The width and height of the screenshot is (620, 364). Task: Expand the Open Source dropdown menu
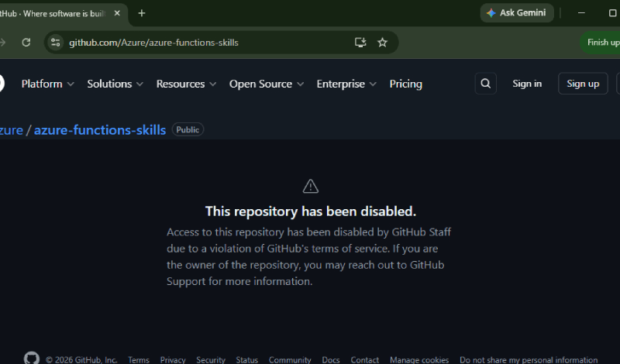point(267,84)
